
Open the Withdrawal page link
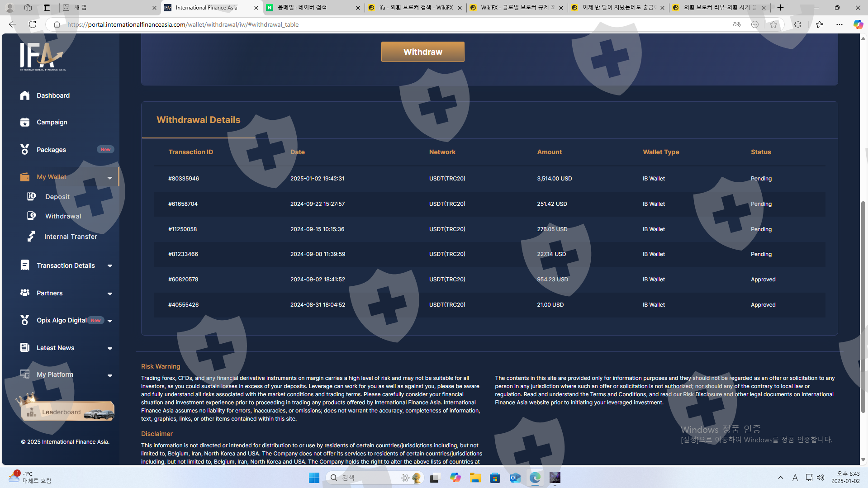(63, 216)
